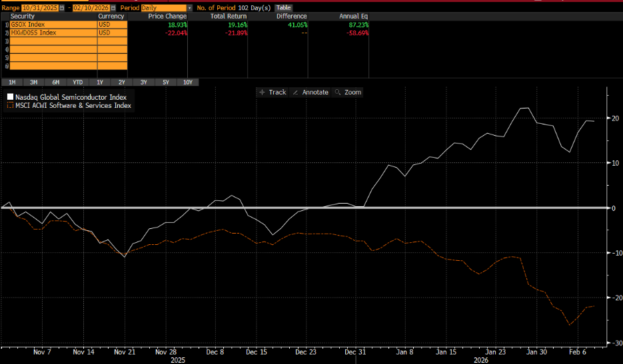Click the start date field 10/31/2025

[39, 7]
